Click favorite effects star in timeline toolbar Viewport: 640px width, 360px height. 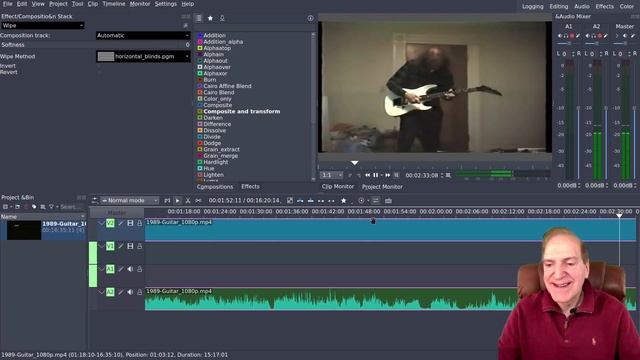tap(344, 200)
